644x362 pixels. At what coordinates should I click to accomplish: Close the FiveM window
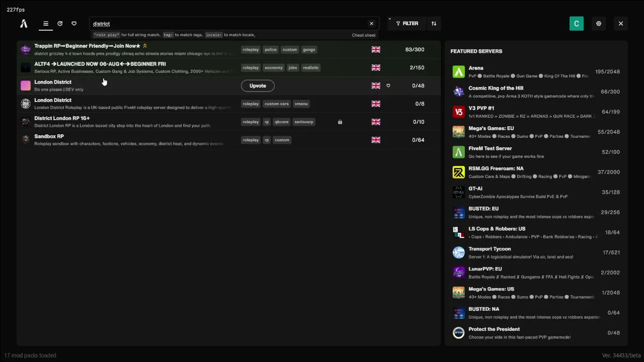[x=621, y=24]
